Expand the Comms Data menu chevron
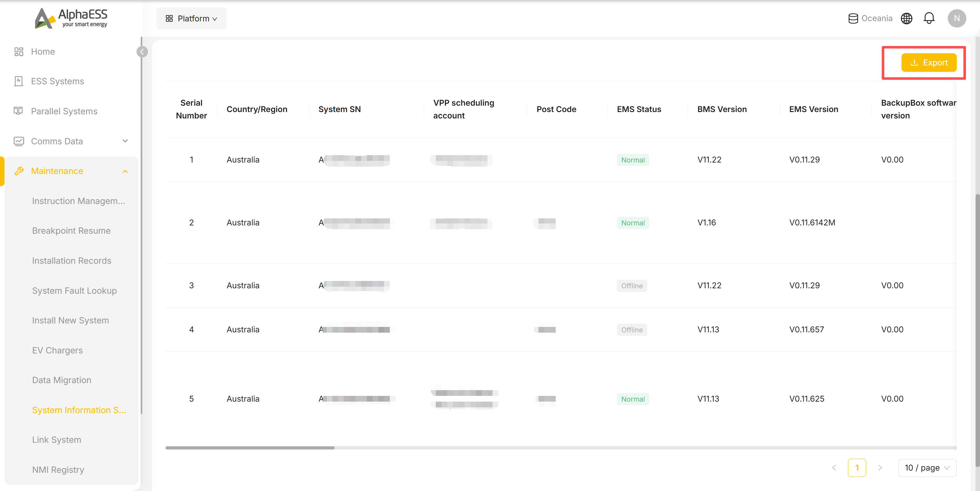The image size is (980, 491). [x=125, y=141]
